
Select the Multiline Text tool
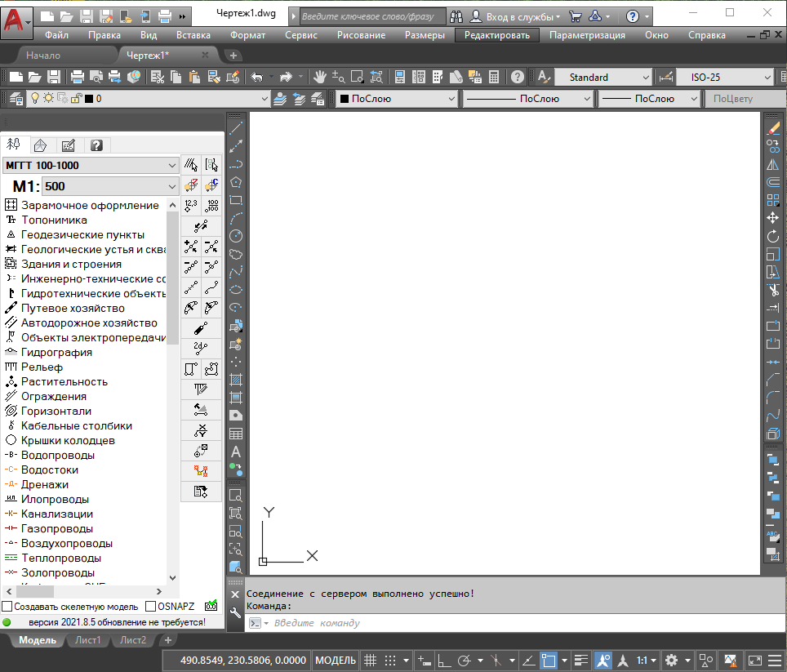(236, 452)
